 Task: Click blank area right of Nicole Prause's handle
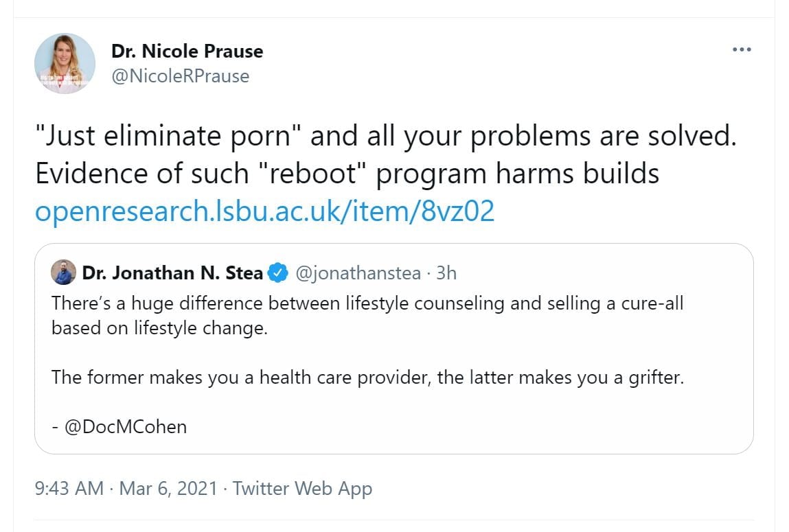(481, 76)
